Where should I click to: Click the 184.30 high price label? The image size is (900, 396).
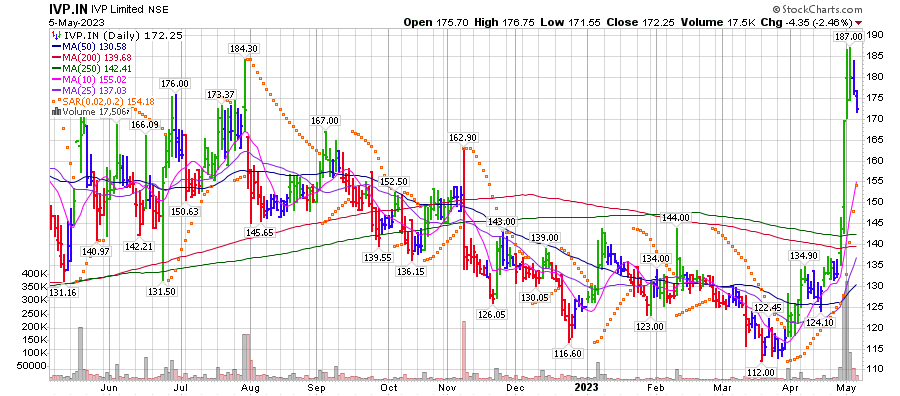pyautogui.click(x=243, y=48)
